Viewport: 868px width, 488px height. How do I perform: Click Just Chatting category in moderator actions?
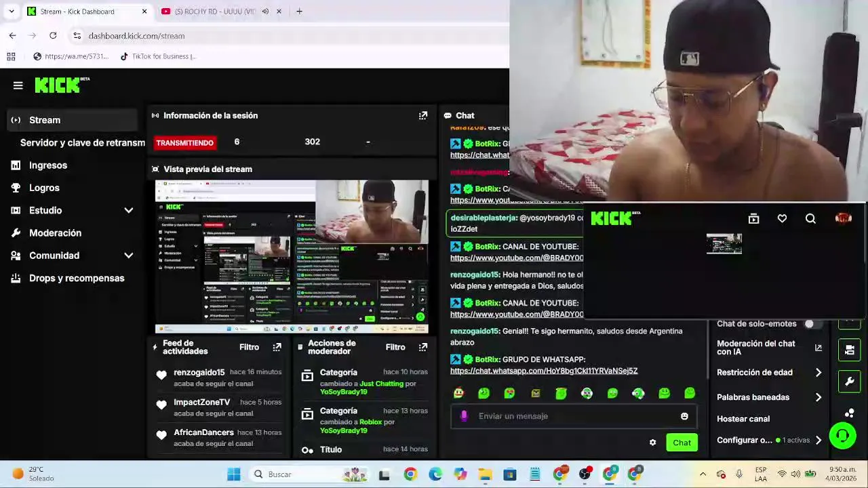[381, 384]
